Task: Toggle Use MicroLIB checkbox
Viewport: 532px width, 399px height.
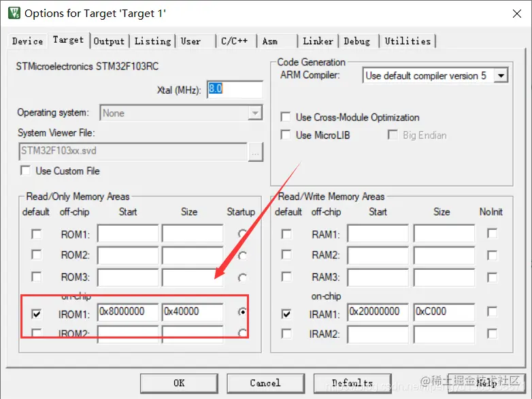Action: coord(285,135)
